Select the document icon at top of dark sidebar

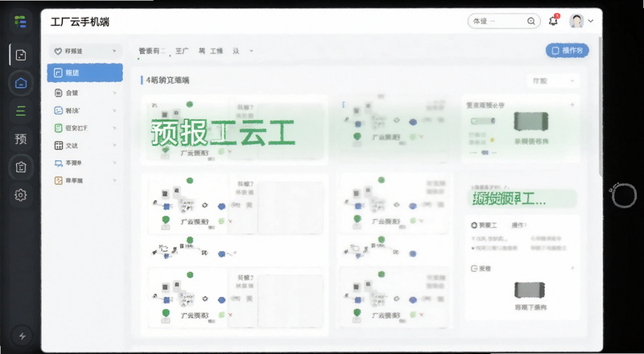tap(21, 55)
